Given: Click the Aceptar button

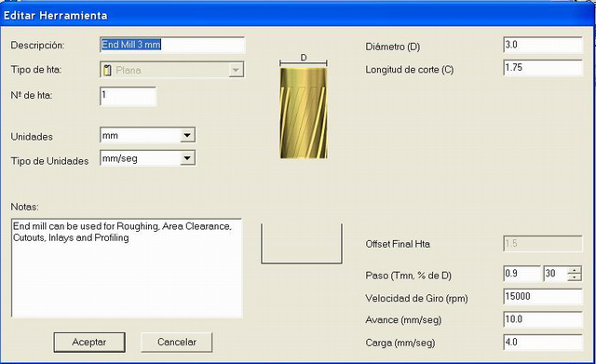Looking at the screenshot, I should [x=89, y=343].
